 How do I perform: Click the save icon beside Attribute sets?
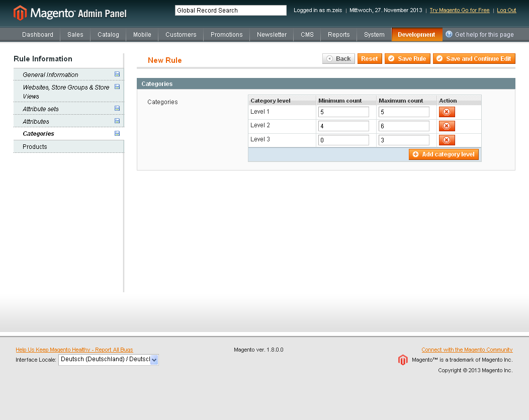(117, 108)
